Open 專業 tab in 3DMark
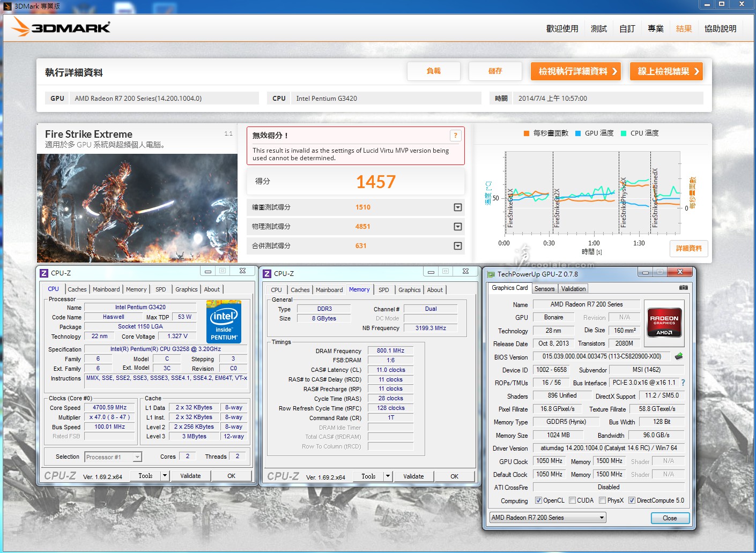 click(656, 29)
